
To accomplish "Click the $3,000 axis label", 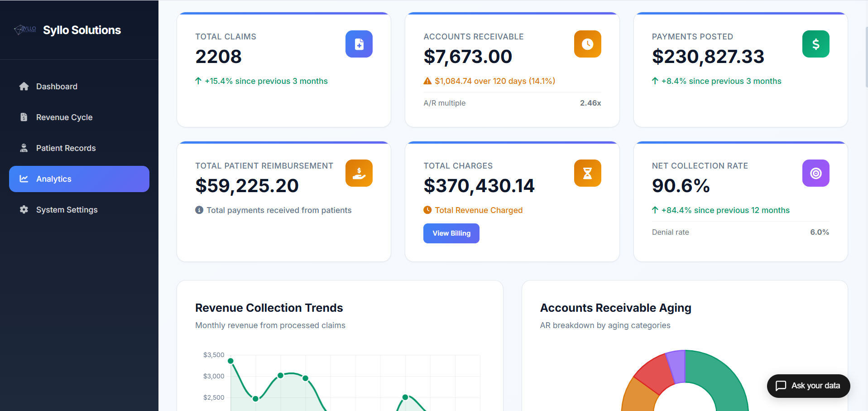I will click(214, 376).
